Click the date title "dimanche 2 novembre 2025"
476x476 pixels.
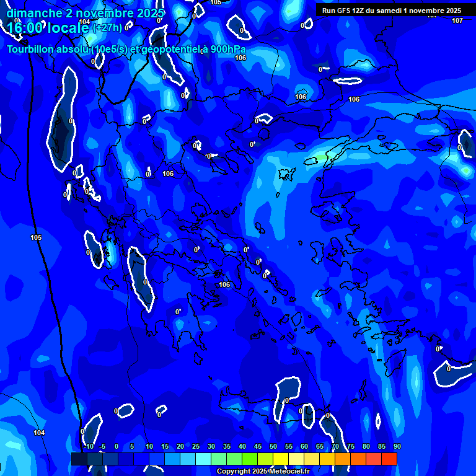coord(85,12)
